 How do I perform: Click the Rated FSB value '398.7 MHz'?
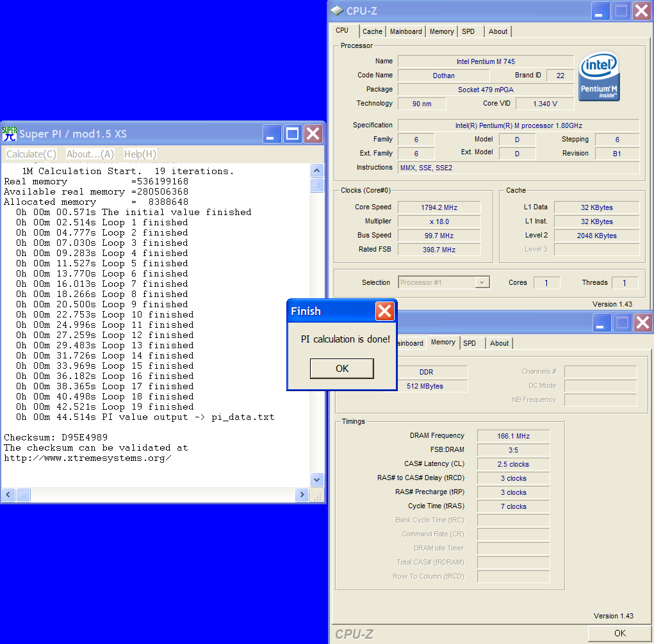439,250
